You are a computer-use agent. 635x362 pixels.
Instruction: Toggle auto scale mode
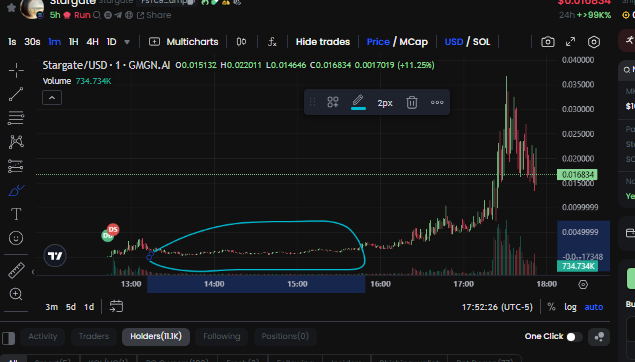point(594,307)
